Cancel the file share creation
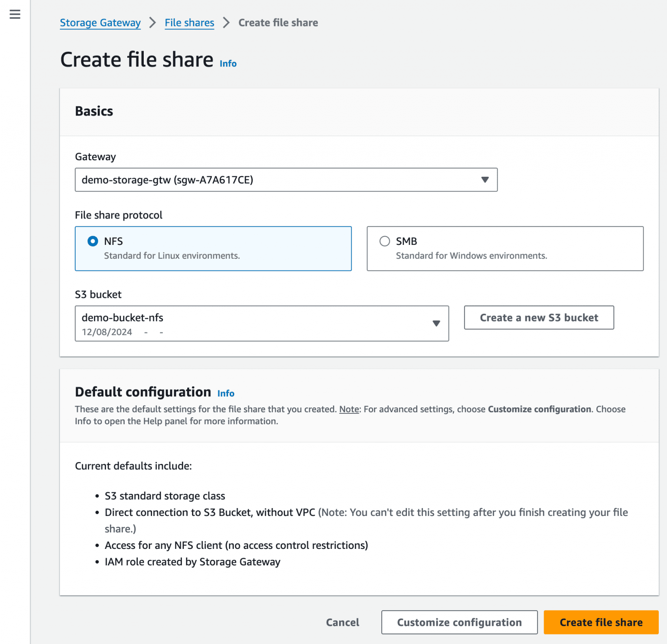Image resolution: width=667 pixels, height=644 pixels. pos(343,622)
